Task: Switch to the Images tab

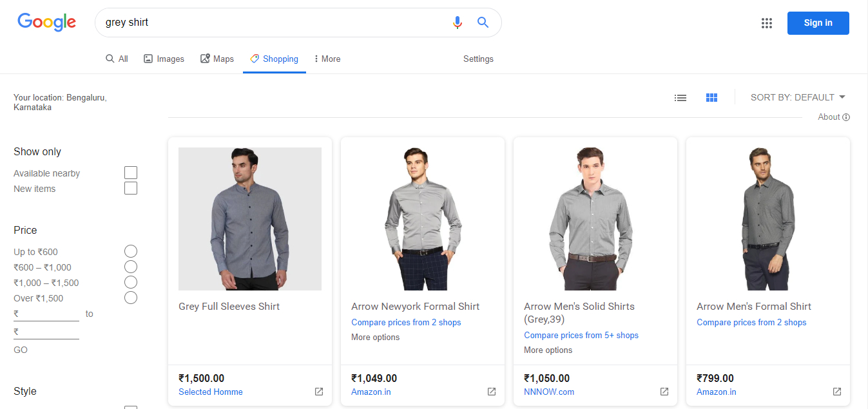Action: 164,59
